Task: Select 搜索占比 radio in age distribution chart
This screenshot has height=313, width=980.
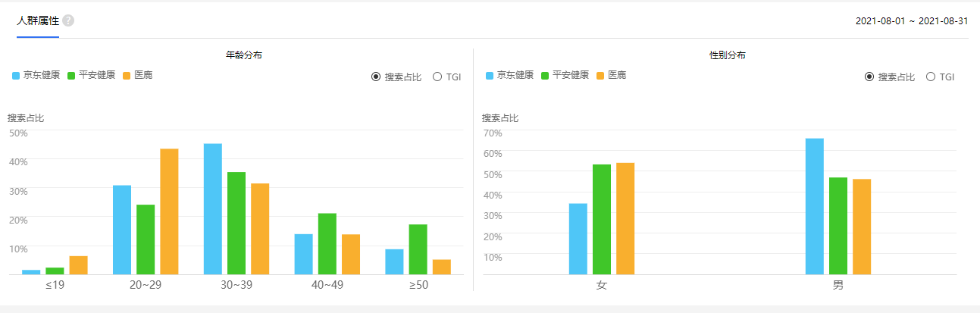Action: (x=376, y=77)
